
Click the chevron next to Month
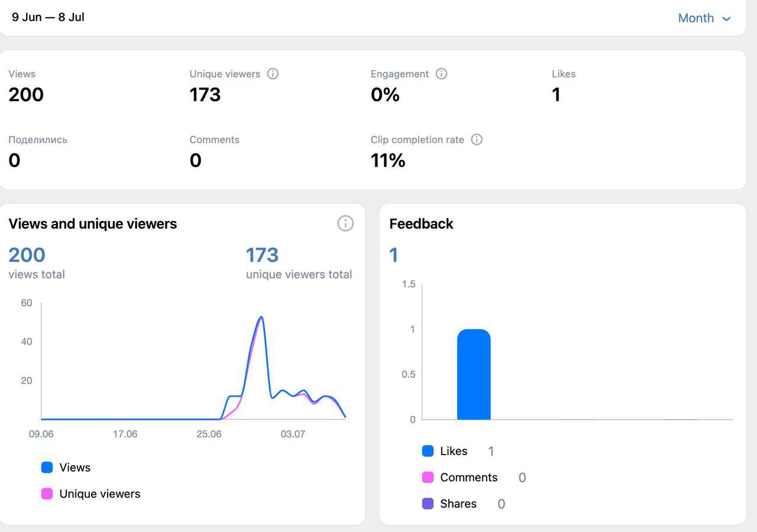pyautogui.click(x=726, y=19)
